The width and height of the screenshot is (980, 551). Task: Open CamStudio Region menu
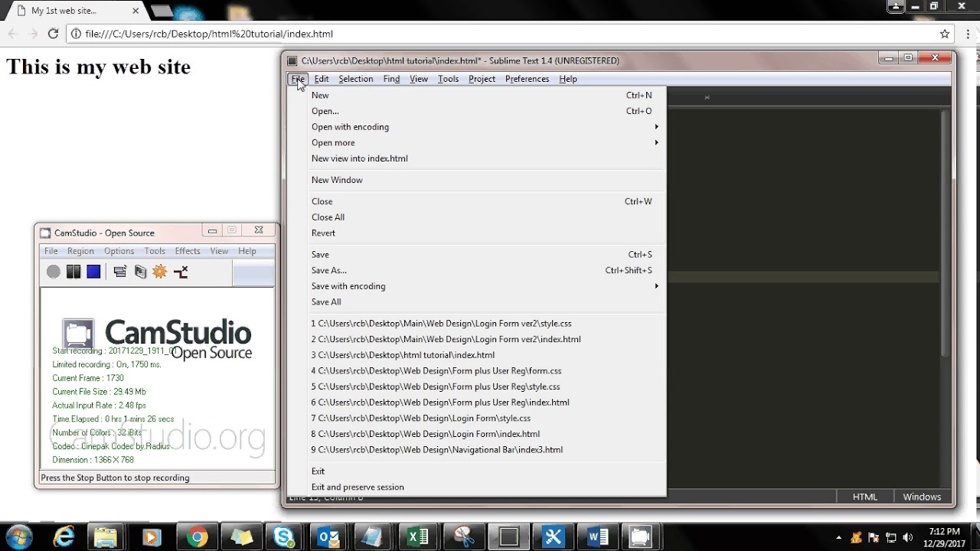(x=80, y=251)
